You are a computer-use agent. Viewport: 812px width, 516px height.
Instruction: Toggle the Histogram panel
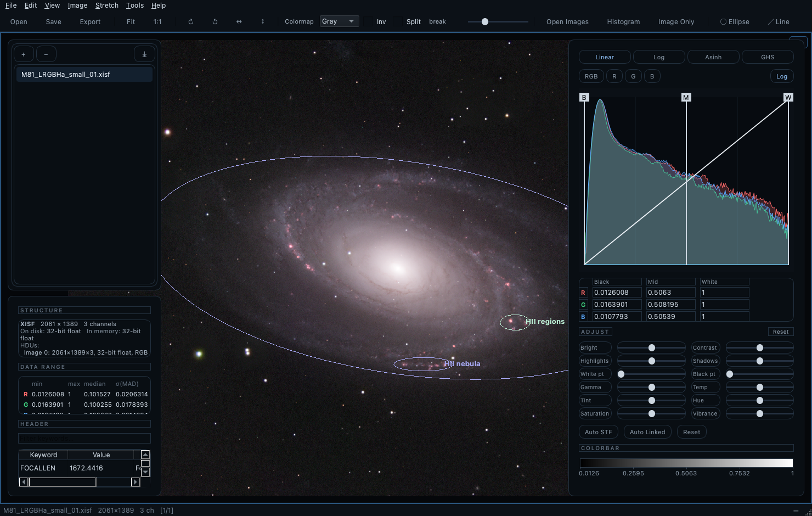click(x=623, y=22)
